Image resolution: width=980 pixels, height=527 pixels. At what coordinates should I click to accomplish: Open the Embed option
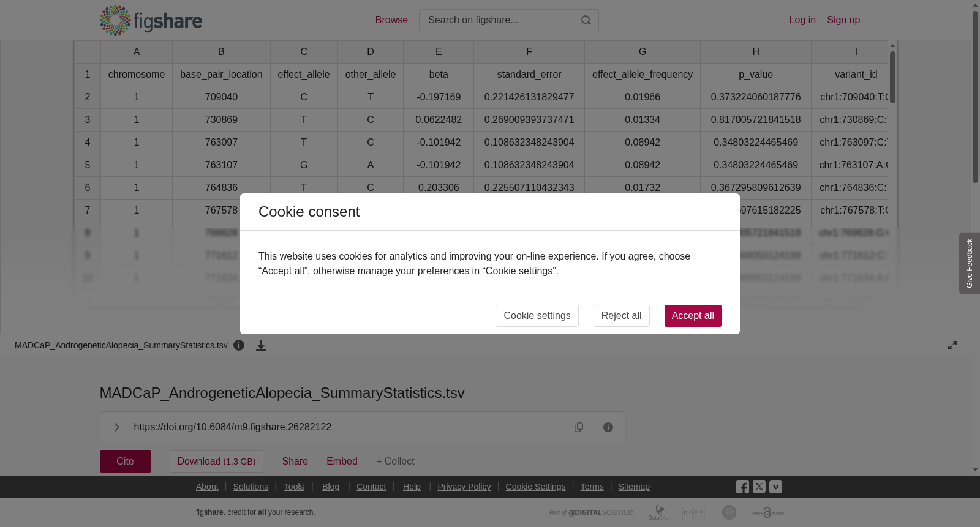[x=342, y=462]
